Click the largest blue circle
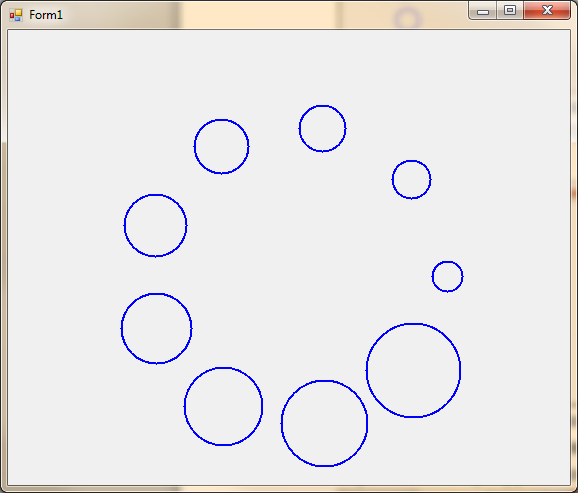 coord(413,370)
